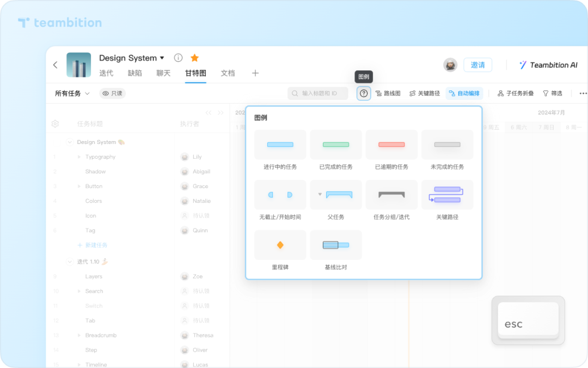The height and width of the screenshot is (368, 588).
Task: Click the 邀请 invite button
Action: tap(477, 65)
